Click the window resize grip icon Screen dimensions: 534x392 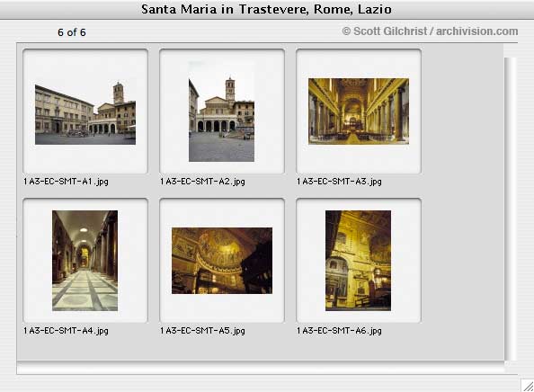[x=528, y=386]
